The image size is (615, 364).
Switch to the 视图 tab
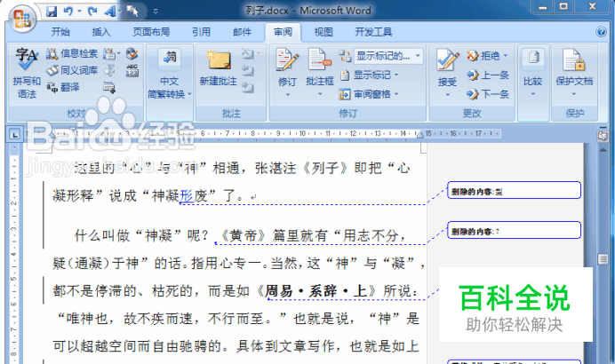323,32
